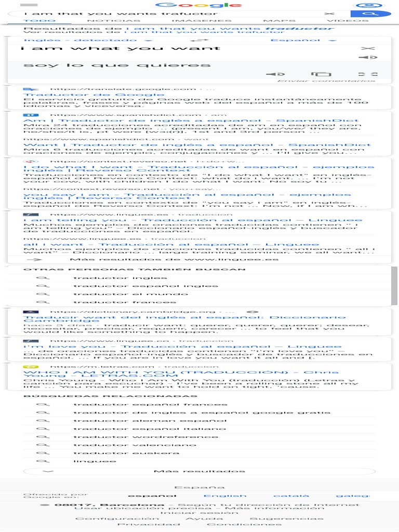This screenshot has width=399, height=532.
Task: Open the 'Inglés - detectado' source language dropdown
Action: [x=88, y=40]
